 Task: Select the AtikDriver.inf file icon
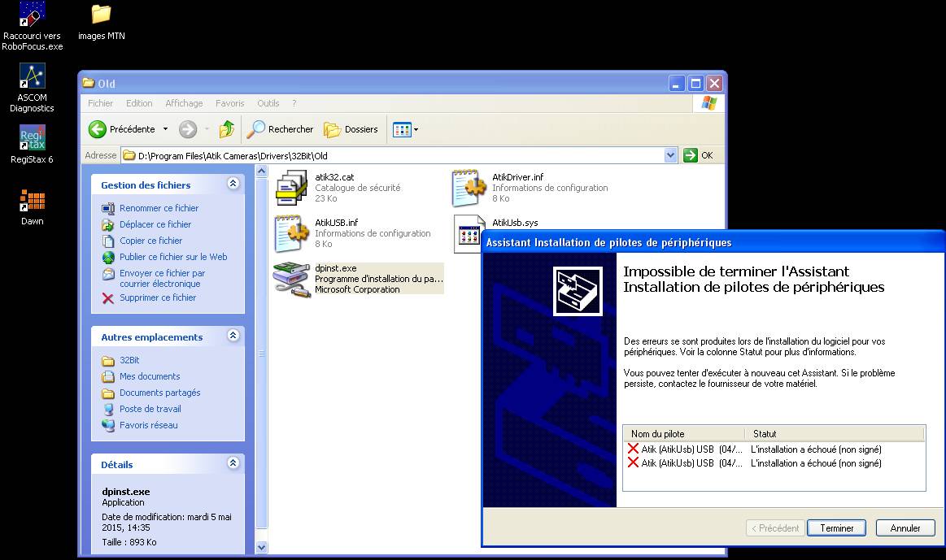tap(469, 188)
